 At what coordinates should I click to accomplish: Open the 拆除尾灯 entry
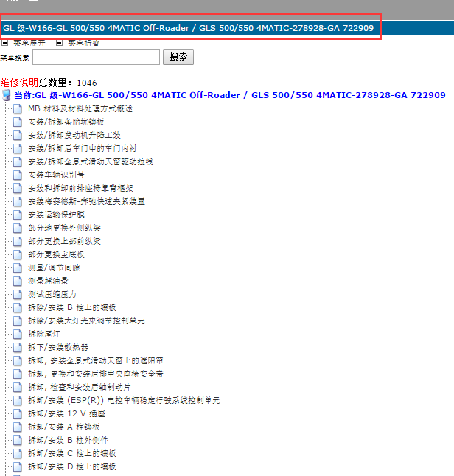pos(44,335)
